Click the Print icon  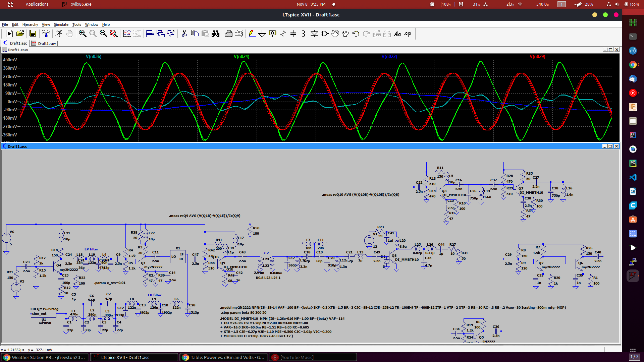[229, 34]
